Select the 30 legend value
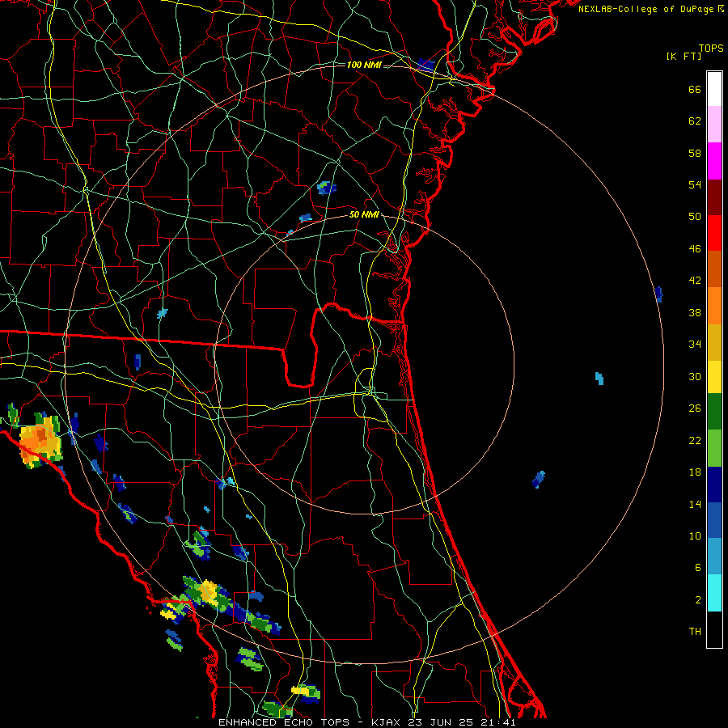 (695, 376)
